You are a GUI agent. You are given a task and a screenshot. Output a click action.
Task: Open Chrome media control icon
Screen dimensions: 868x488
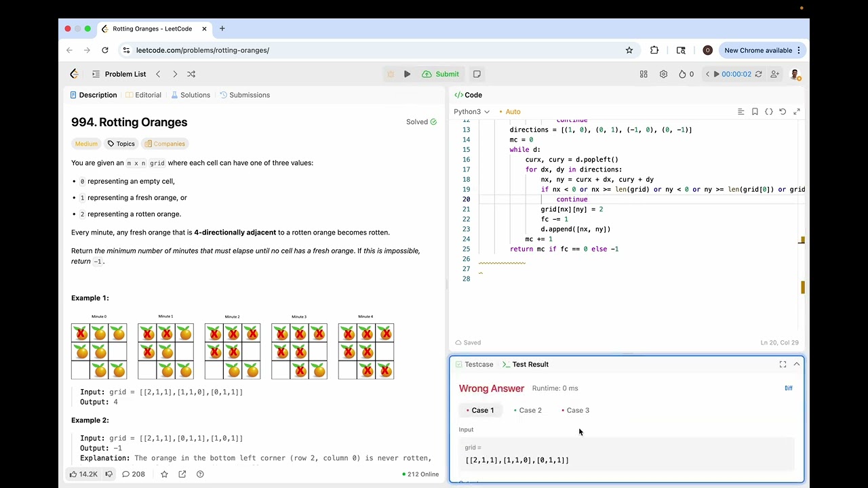[681, 50]
